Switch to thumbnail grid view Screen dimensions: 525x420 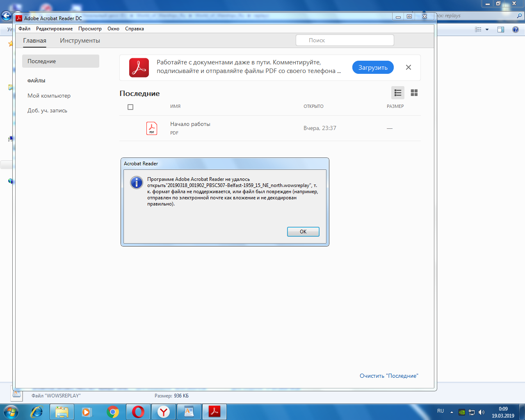pos(414,93)
